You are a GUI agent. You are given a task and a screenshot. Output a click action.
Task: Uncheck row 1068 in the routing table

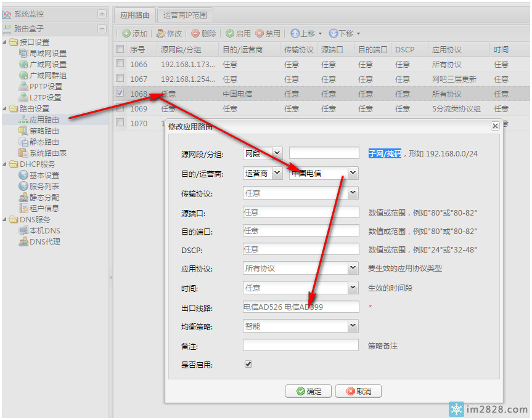tap(120, 94)
